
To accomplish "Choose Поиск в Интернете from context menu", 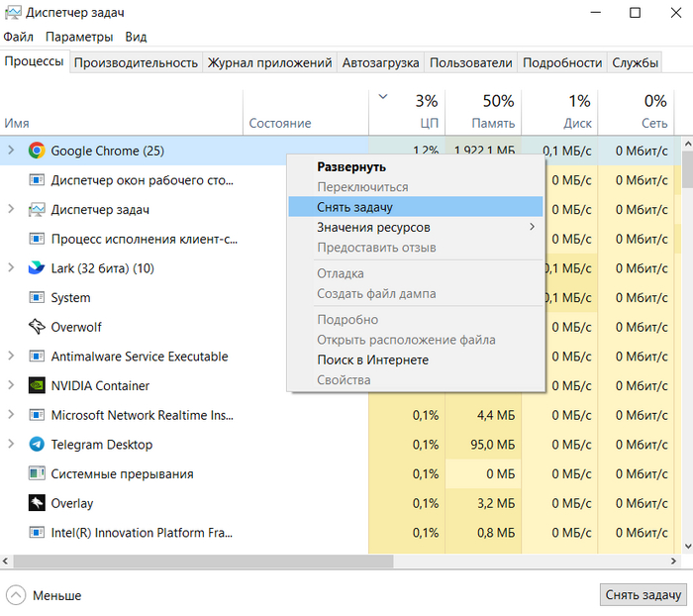I will coord(372,359).
